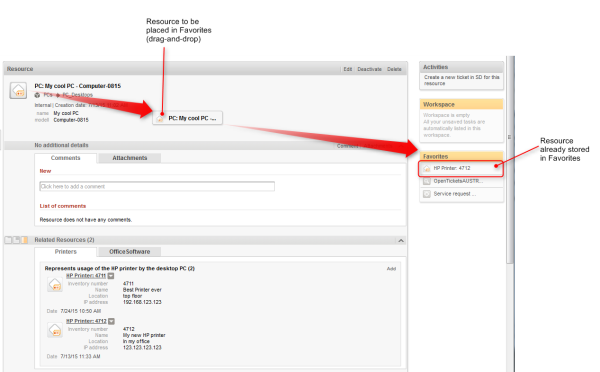Open the HP Printer: 4712 link
Screen dimensions: 600x372
[x=86, y=321]
